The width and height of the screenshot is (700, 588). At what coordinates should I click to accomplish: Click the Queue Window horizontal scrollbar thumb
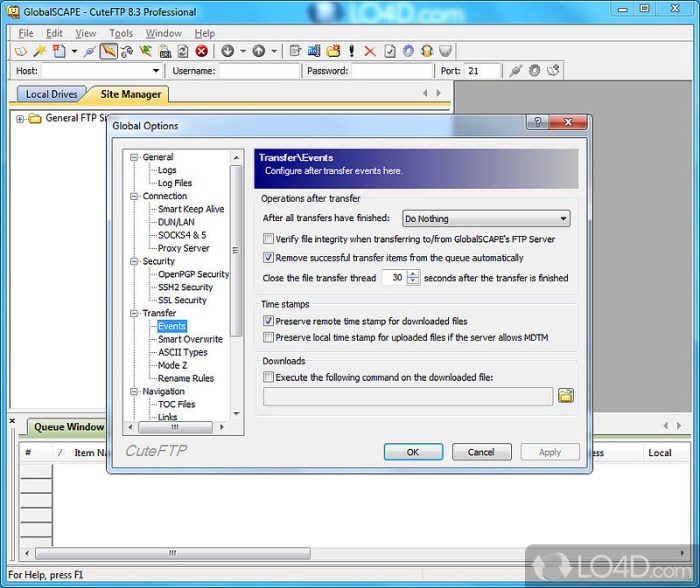click(173, 553)
